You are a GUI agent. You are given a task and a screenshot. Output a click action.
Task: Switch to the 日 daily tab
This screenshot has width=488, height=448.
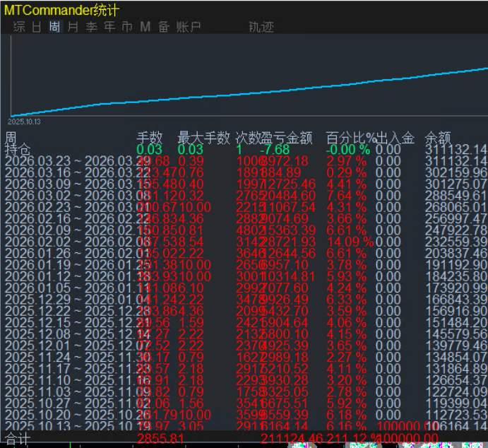click(x=37, y=27)
